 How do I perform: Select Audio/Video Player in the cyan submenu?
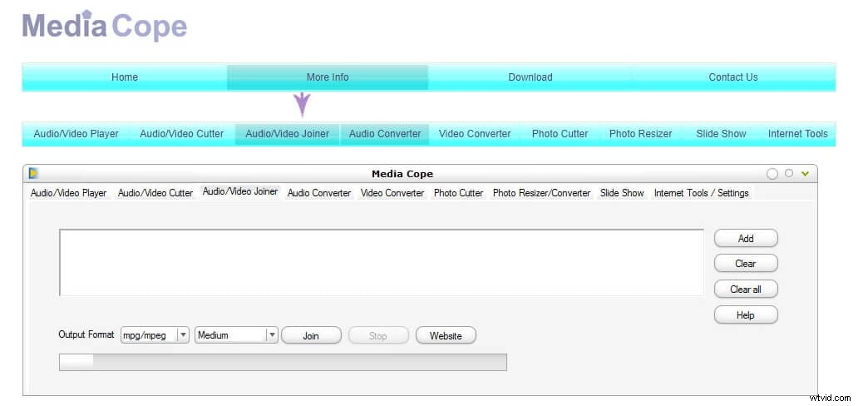click(x=76, y=133)
